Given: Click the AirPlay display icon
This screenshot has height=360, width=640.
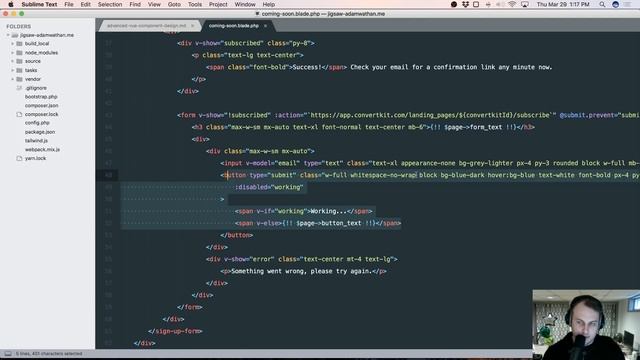Looking at the screenshot, I should tap(524, 4).
